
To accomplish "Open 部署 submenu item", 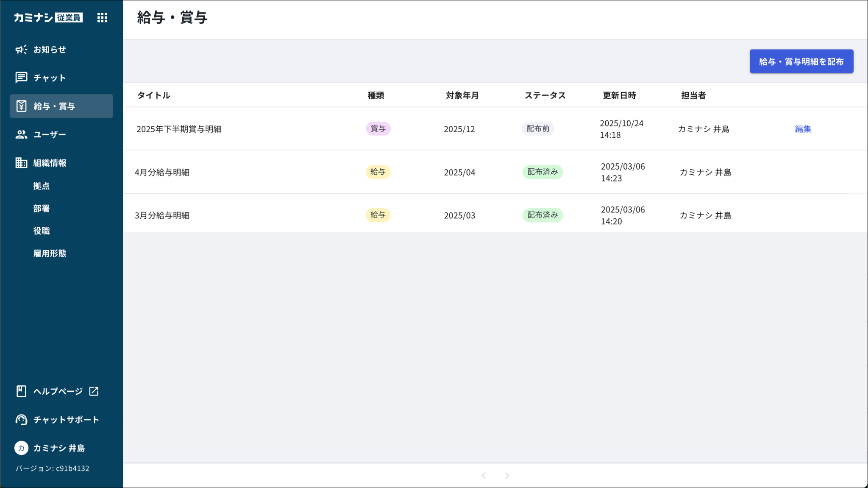I will click(42, 208).
